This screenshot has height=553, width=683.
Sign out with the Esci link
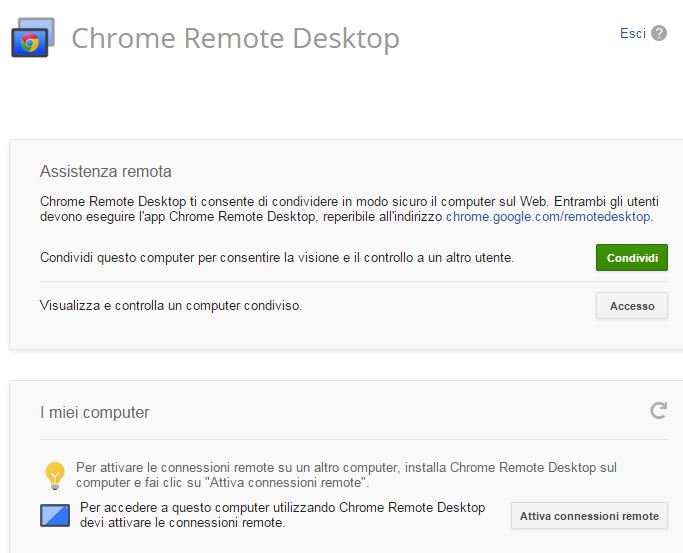(632, 34)
